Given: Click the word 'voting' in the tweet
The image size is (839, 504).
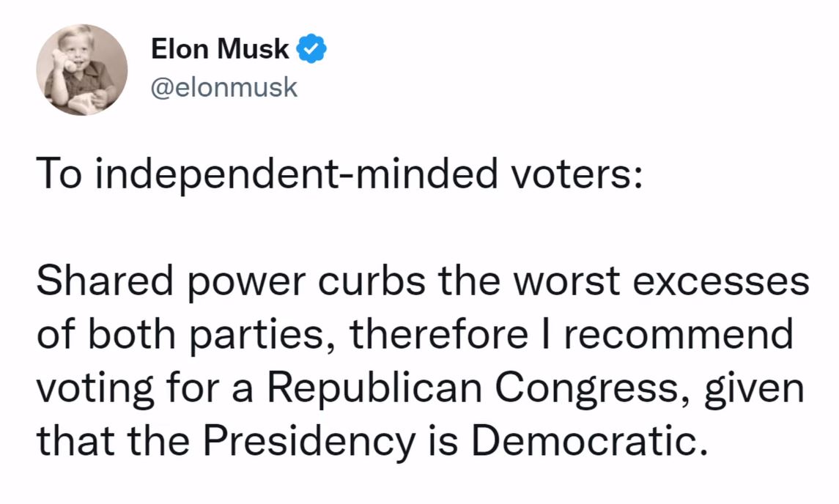Looking at the screenshot, I should (95, 390).
